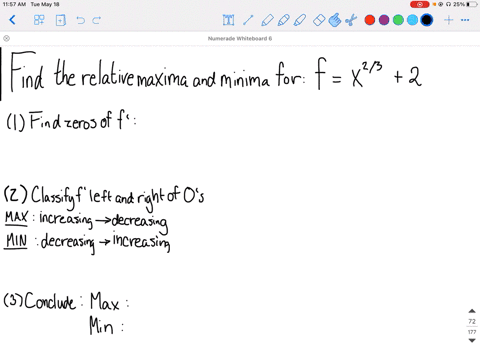The width and height of the screenshot is (480, 360).
Task: Redo the last undone action
Action: click(x=96, y=20)
